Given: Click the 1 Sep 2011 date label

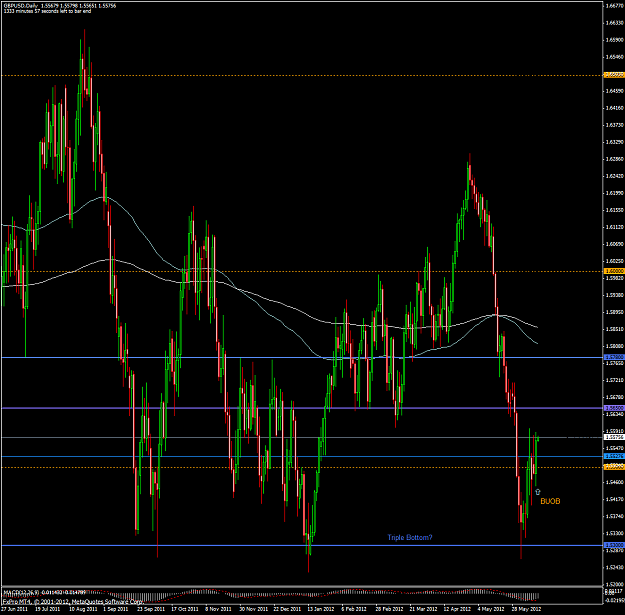Looking at the screenshot, I should [x=116, y=609].
